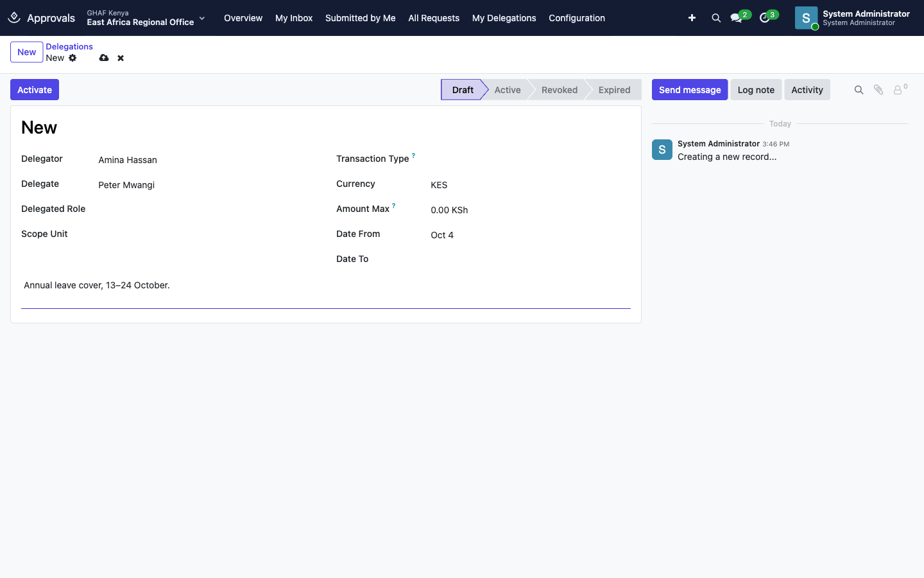Open the Scope Unit field dropdown
Viewport: 924px width, 578px height.
[x=206, y=235]
